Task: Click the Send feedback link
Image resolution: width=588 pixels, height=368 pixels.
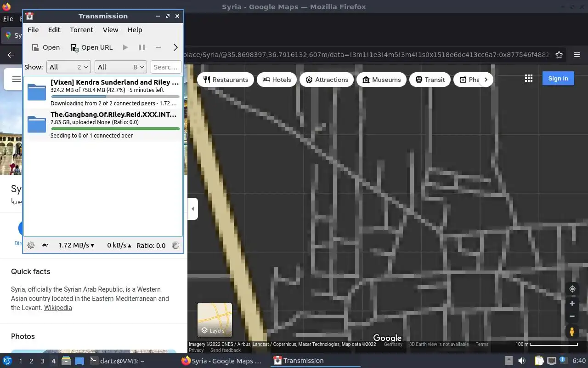Action: coord(226,350)
